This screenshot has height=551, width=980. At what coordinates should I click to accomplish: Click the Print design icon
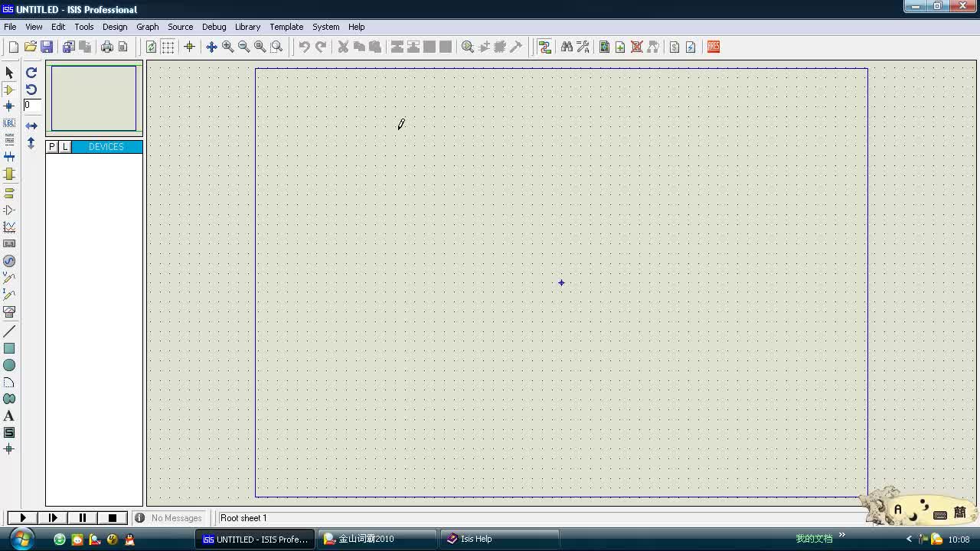click(107, 47)
